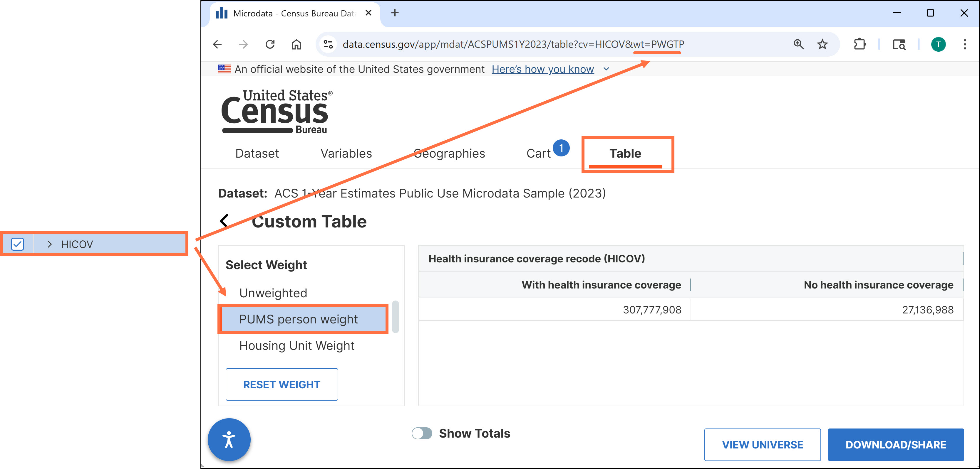Open the site information icon in address bar
The height and width of the screenshot is (469, 980).
(328, 45)
